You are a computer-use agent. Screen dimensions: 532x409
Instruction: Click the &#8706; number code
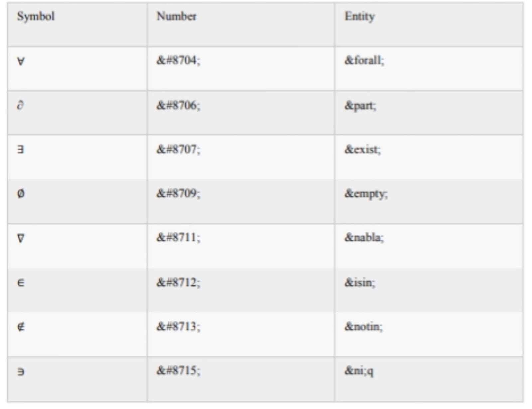179,105
